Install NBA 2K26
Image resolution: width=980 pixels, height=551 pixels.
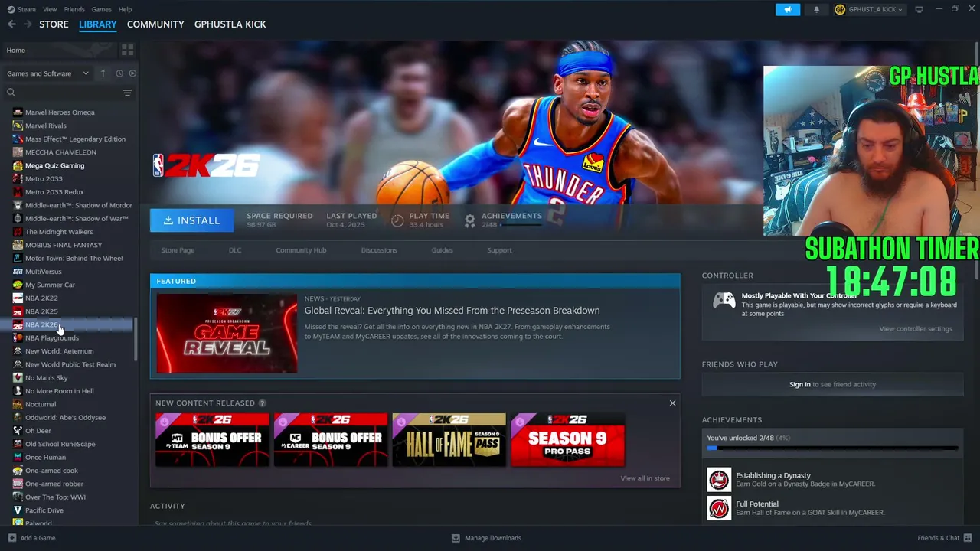(191, 220)
